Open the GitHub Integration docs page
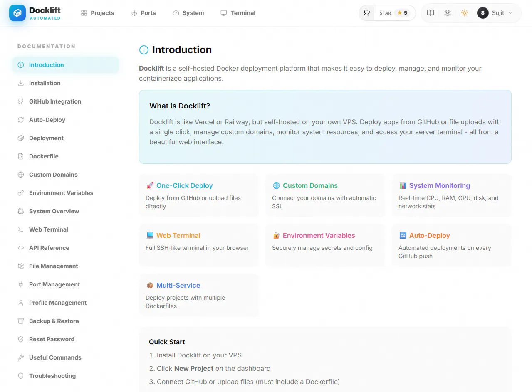This screenshot has height=392, width=532. click(66, 101)
